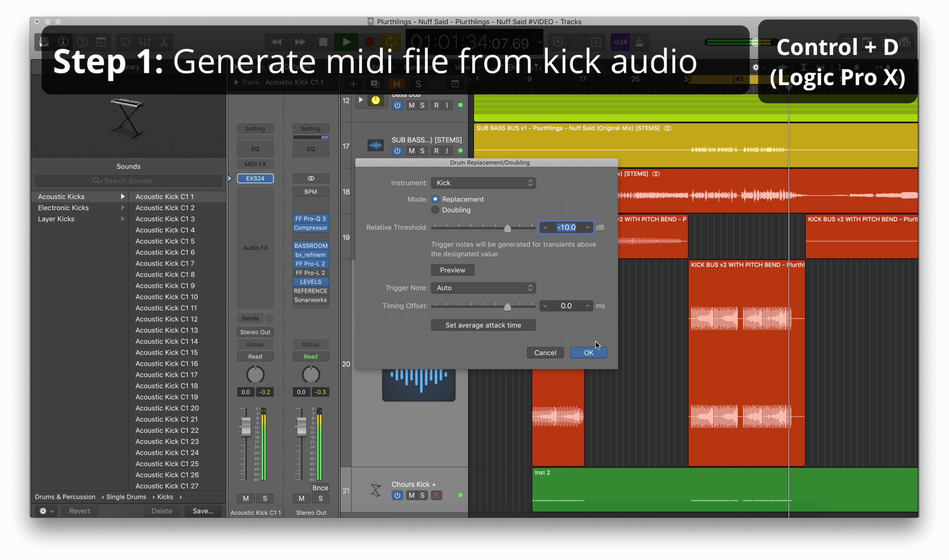Toggle power button on track 12

click(x=397, y=105)
